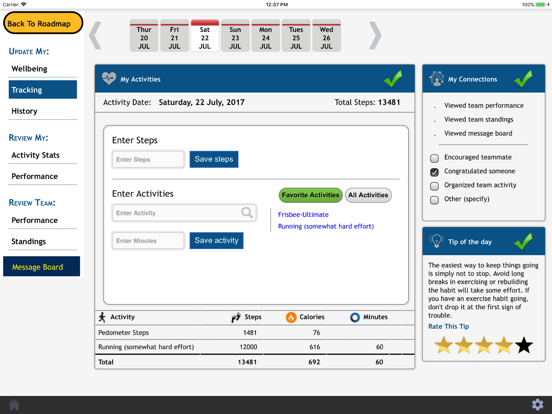Click Rate This Tip link
Screen dimensions: 552x414
448,326
